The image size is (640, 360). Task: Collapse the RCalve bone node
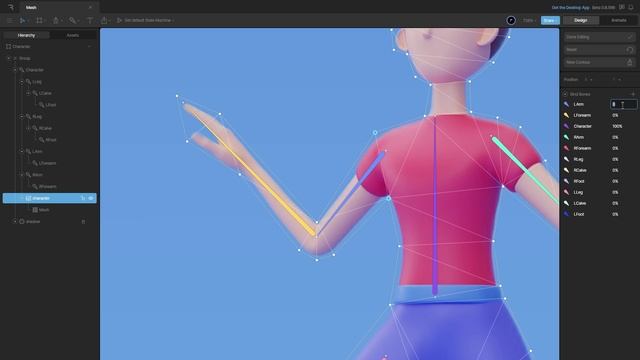point(29,128)
